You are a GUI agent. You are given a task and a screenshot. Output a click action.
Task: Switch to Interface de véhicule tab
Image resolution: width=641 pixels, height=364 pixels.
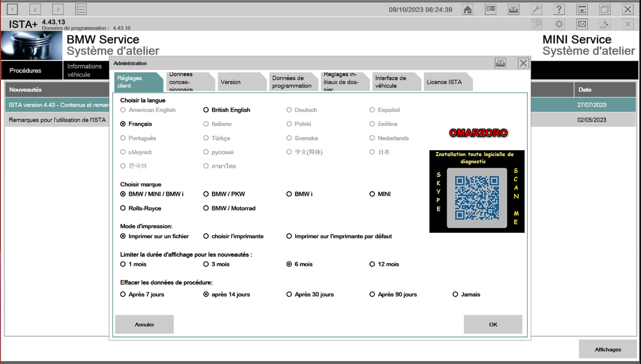(396, 82)
